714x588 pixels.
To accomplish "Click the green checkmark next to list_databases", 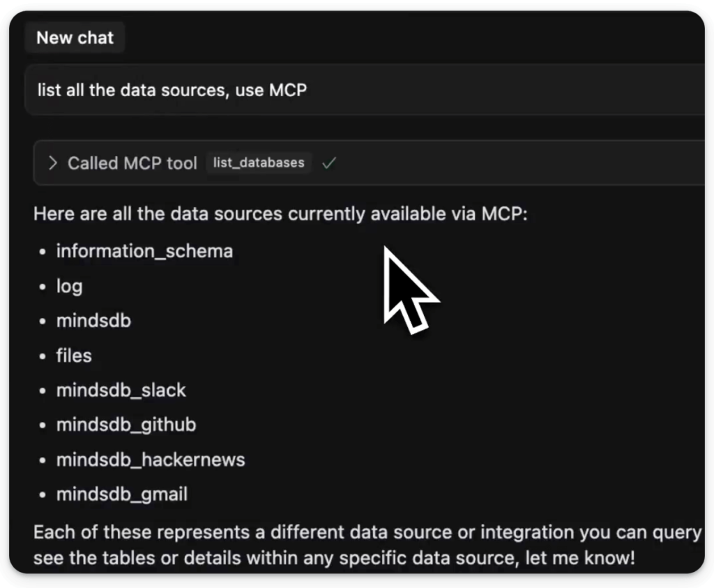I will [329, 163].
